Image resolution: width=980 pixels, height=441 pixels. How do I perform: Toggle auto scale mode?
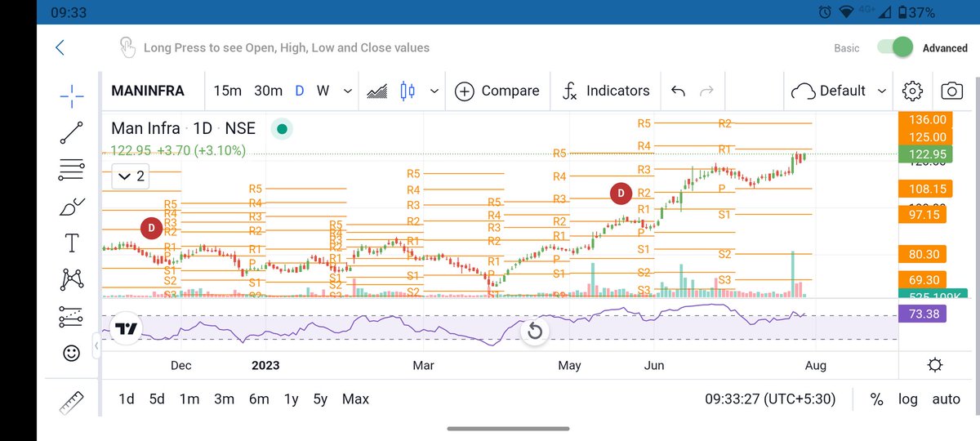(x=947, y=399)
